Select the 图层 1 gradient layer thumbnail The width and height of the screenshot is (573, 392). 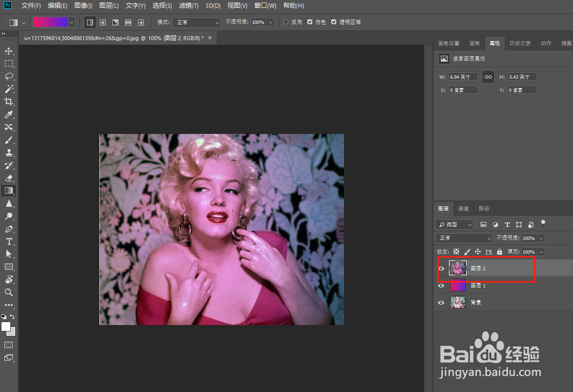458,285
